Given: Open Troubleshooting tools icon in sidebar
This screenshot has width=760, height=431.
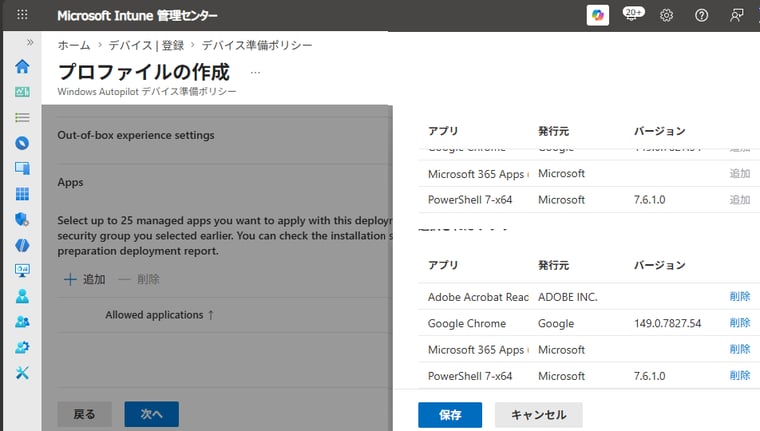Looking at the screenshot, I should point(22,373).
